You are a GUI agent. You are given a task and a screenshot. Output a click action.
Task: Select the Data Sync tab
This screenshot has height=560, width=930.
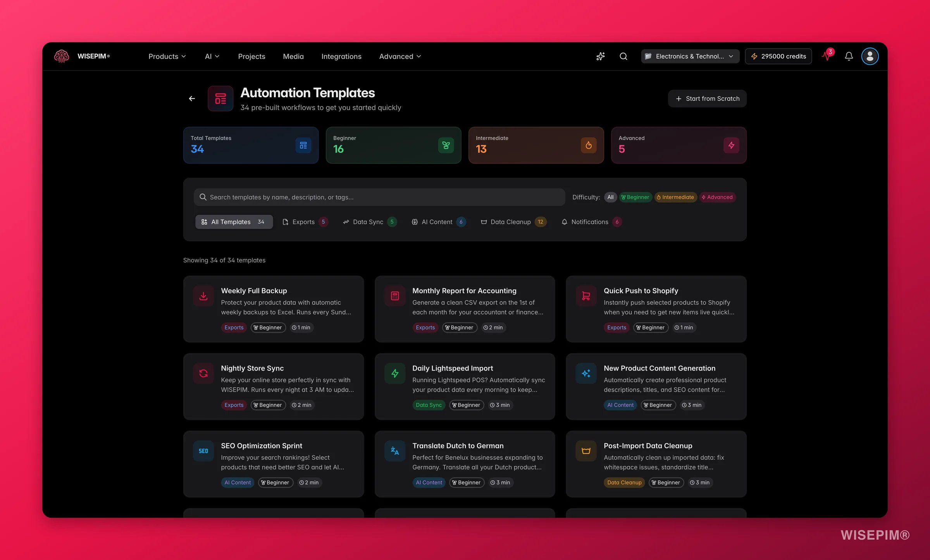[369, 222]
